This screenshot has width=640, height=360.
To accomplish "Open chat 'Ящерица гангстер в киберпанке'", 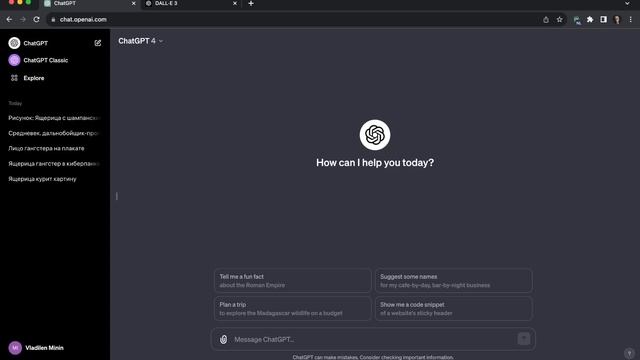I will pos(54,164).
